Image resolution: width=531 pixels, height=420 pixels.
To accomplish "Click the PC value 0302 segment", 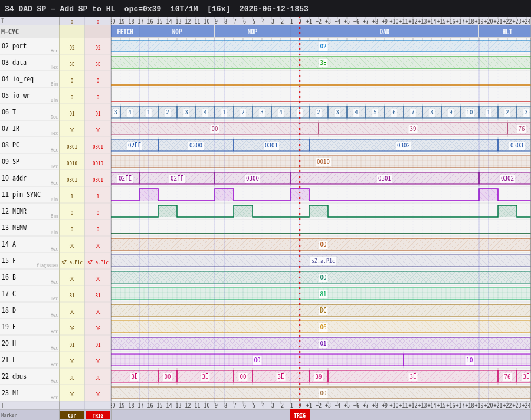I will tap(404, 145).
